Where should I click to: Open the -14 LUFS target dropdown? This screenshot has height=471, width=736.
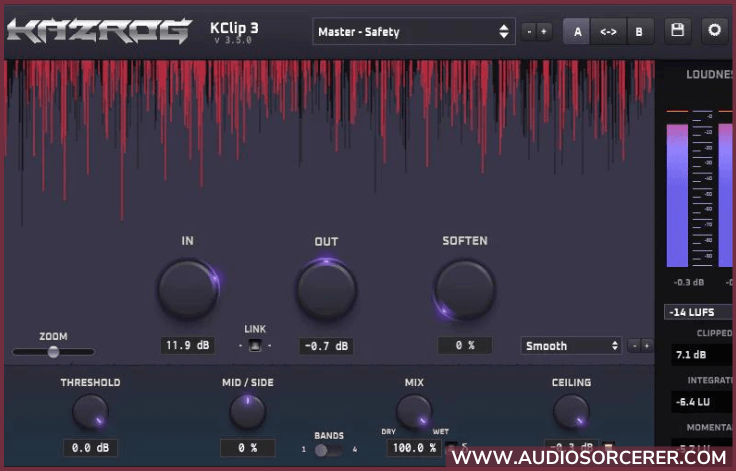[699, 312]
